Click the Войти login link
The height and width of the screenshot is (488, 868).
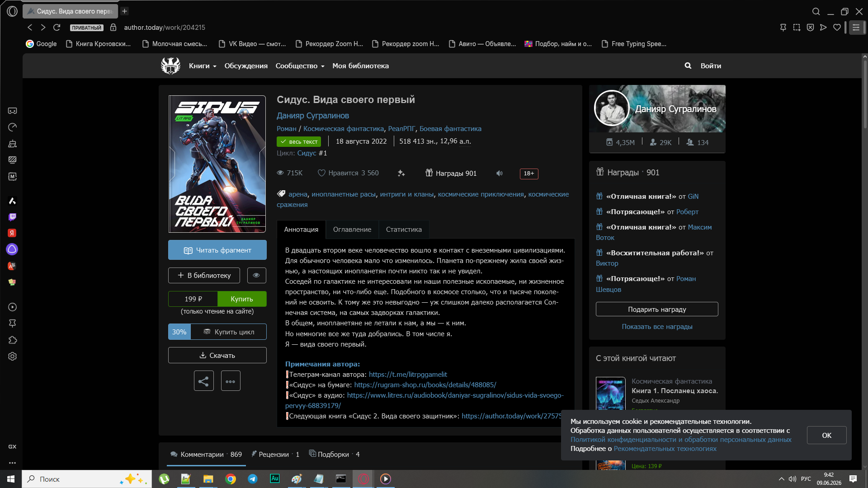coord(711,66)
